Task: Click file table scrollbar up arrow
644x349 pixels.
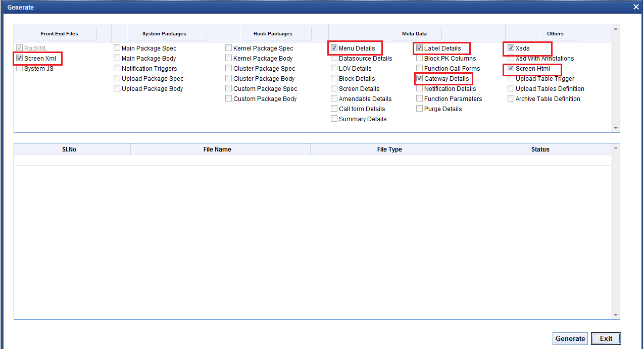Action: (615, 148)
